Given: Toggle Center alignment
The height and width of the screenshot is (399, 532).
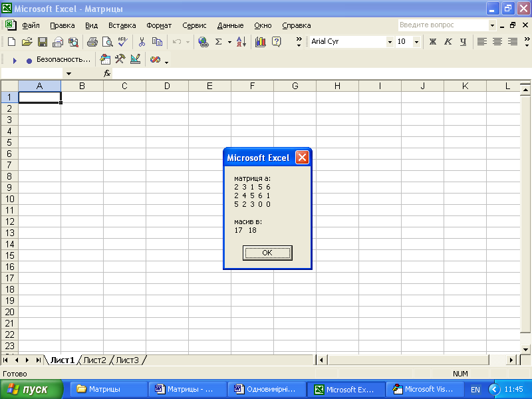Looking at the screenshot, I should pyautogui.click(x=497, y=42).
